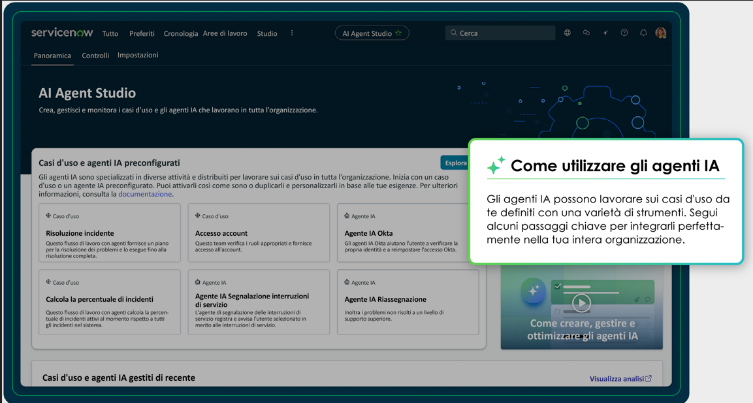
Task: Open Agente IA Segnalazione interruzioni di servizio card
Action: 259,302
